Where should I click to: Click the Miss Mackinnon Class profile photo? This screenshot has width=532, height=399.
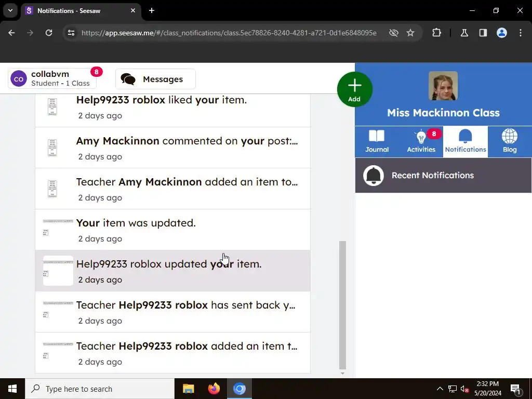click(x=443, y=86)
